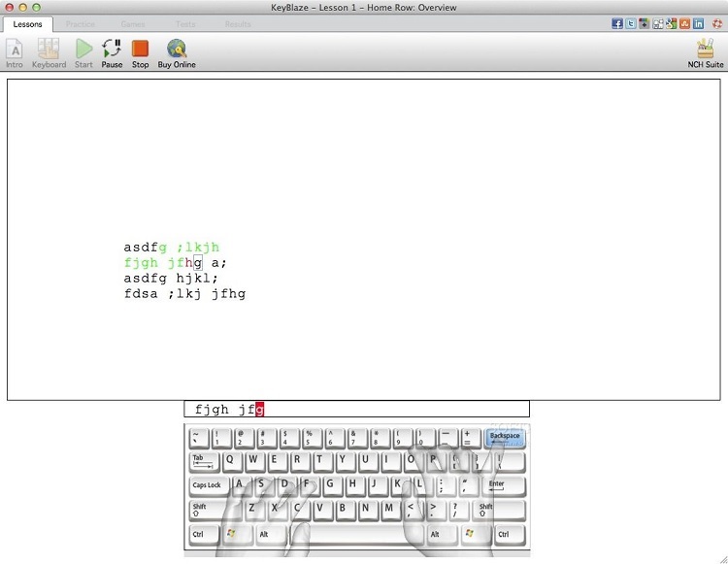728x564 pixels.
Task: Click the typing input field
Action: 356,410
